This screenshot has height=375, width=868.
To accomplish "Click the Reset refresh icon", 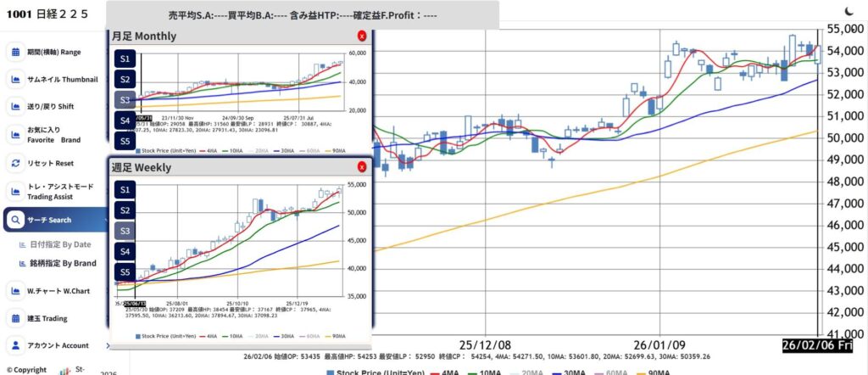I will [x=16, y=163].
